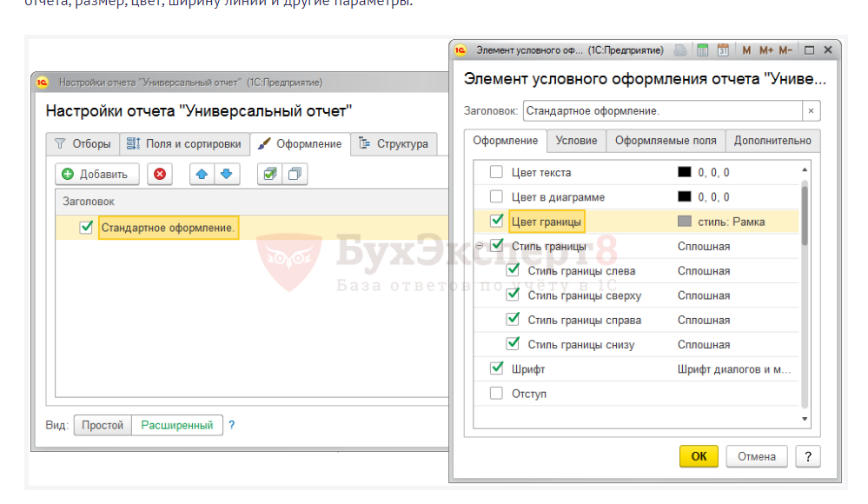Click the scrollbar down arrow in the properties list
Image resolution: width=868 pixels, height=504 pixels.
805,419
